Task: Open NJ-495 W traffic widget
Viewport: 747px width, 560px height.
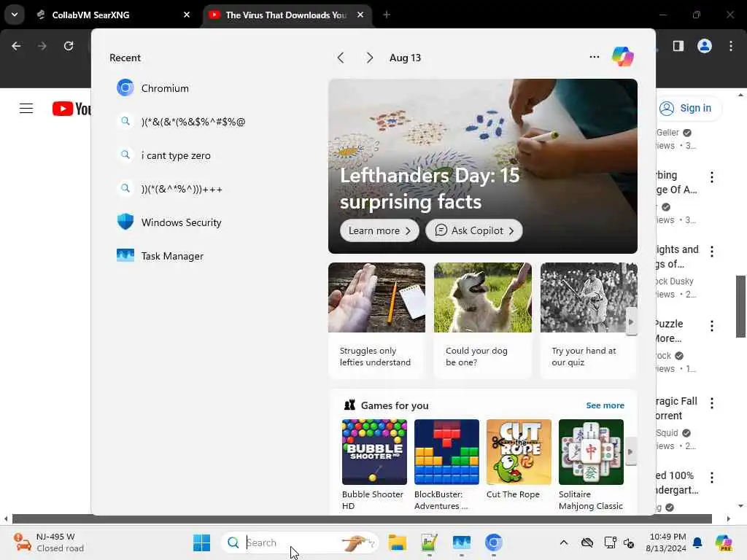Action: [x=49, y=542]
